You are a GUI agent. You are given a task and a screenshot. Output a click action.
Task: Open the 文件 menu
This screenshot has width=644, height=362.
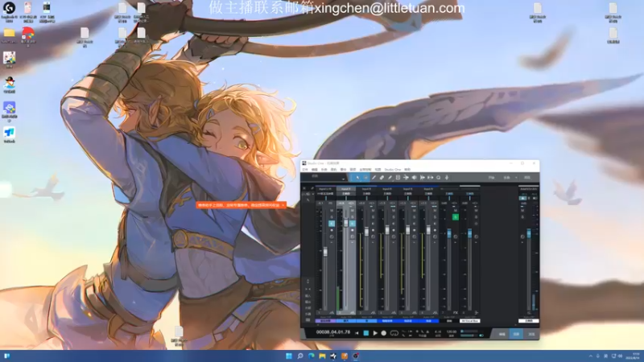click(x=305, y=170)
